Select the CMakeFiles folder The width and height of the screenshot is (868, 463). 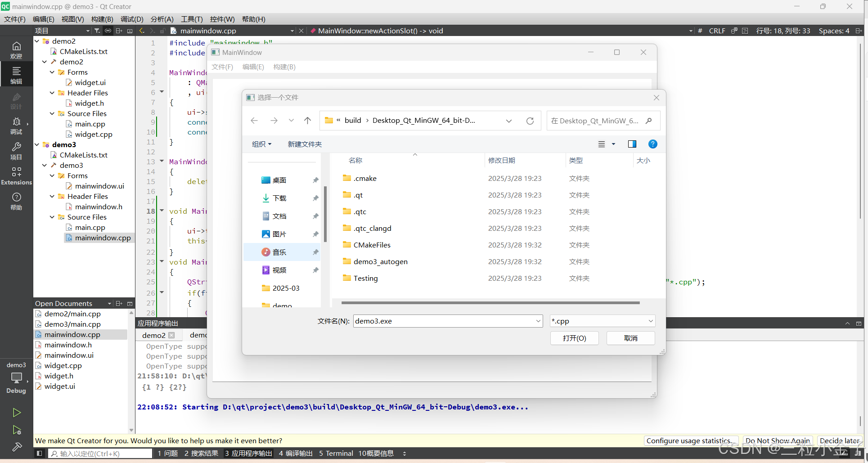(x=372, y=245)
